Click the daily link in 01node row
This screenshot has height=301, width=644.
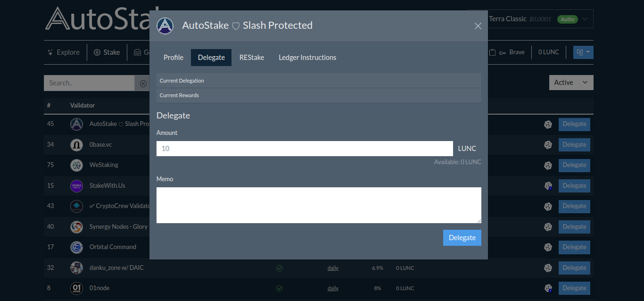pos(333,288)
